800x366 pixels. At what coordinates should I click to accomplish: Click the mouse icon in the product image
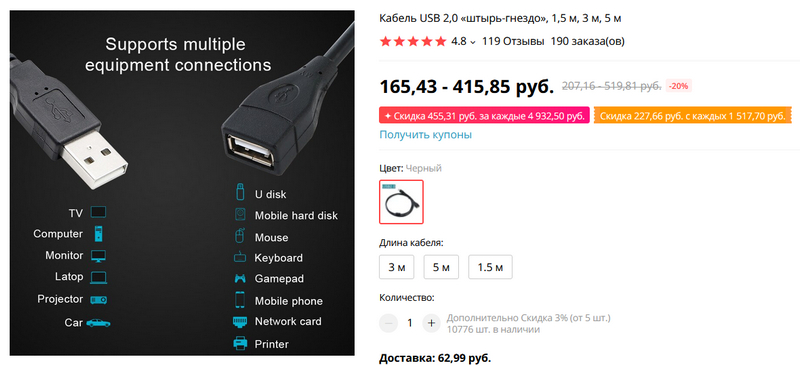click(x=240, y=236)
